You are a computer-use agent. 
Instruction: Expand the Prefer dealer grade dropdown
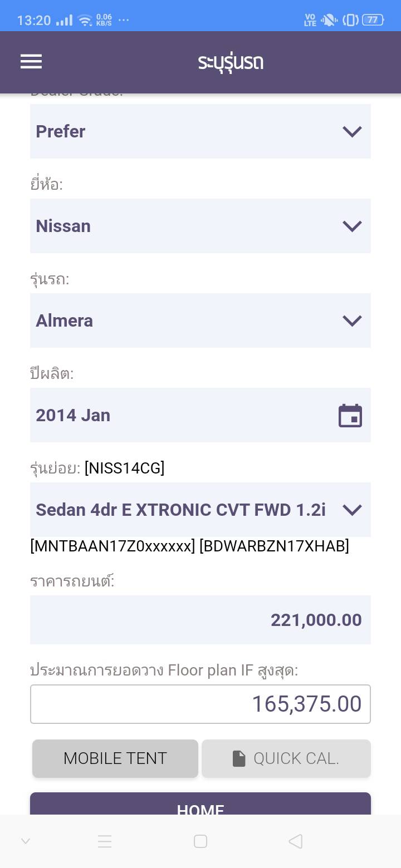pos(200,131)
